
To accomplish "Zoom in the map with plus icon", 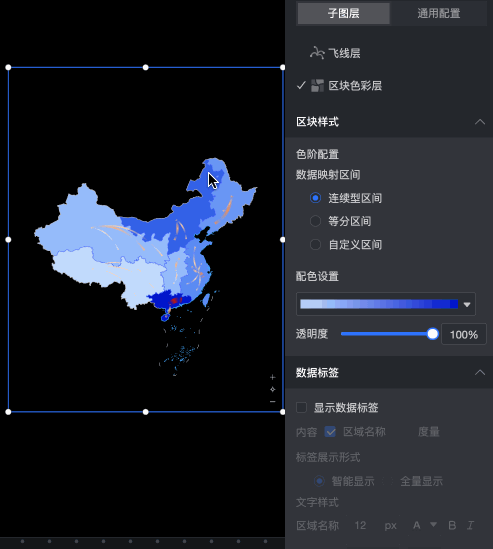I will click(x=272, y=377).
